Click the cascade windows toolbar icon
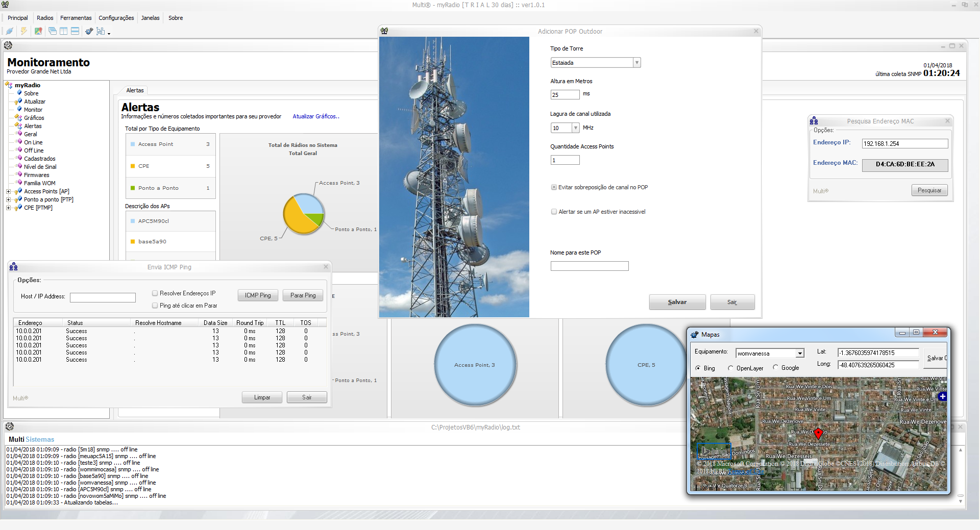This screenshot has width=980, height=530. coord(52,31)
